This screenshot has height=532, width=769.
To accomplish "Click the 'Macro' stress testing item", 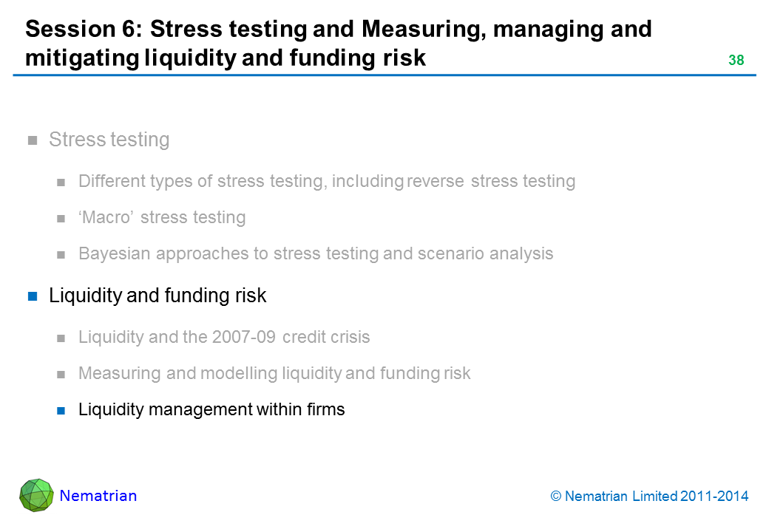I will (x=161, y=217).
